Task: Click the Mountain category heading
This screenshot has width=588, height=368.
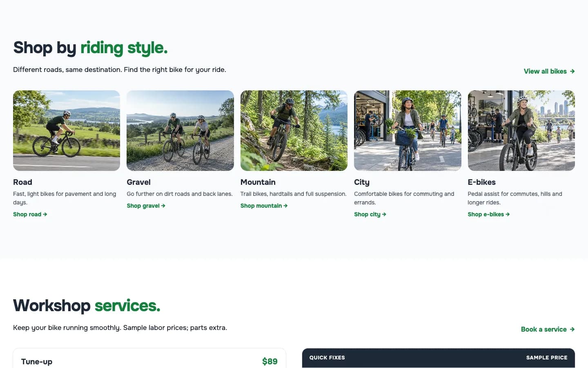Action: (x=258, y=182)
